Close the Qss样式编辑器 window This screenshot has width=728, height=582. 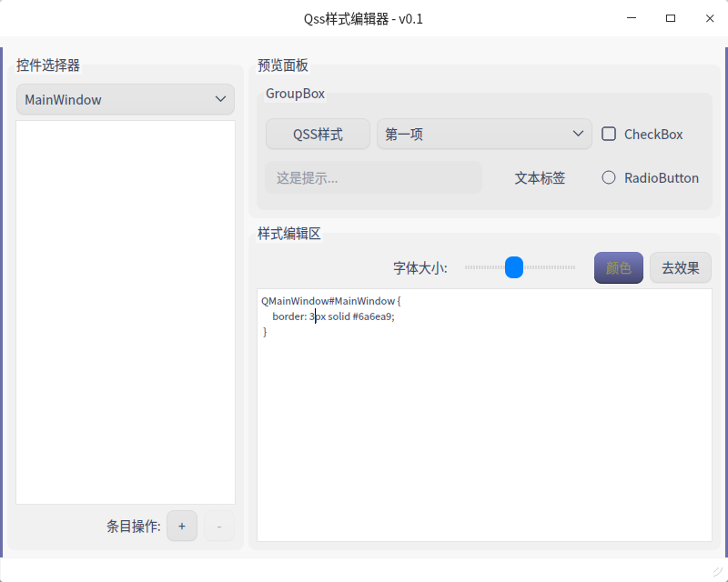(x=709, y=18)
